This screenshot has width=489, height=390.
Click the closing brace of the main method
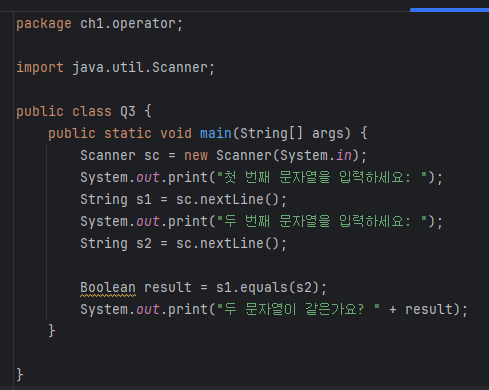click(52, 331)
